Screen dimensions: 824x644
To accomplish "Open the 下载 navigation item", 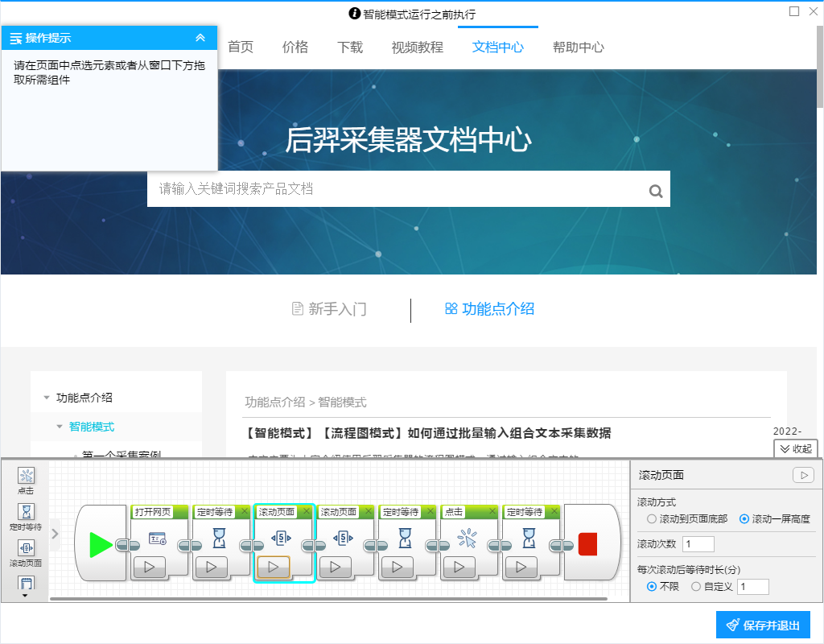I will coord(350,47).
